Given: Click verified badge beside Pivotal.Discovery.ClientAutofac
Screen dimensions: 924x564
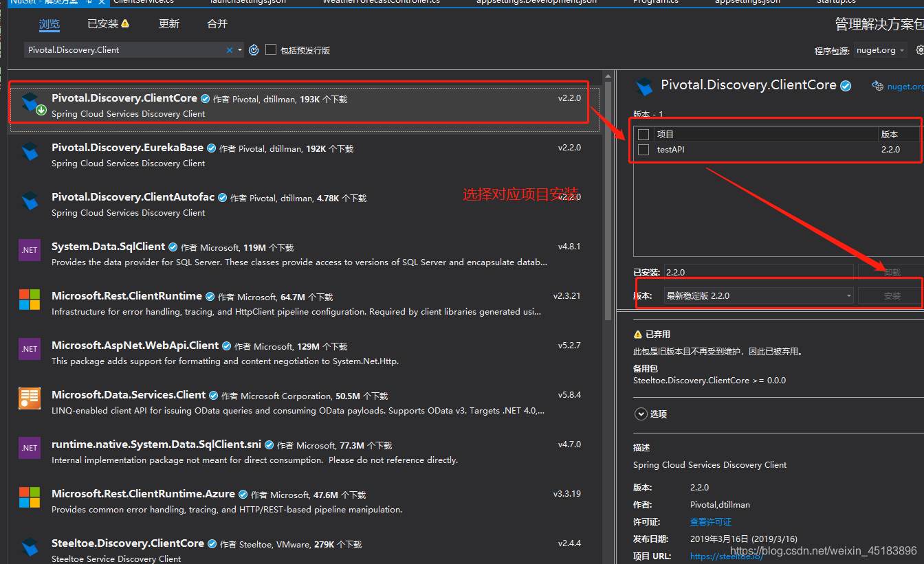Looking at the screenshot, I should coord(223,197).
